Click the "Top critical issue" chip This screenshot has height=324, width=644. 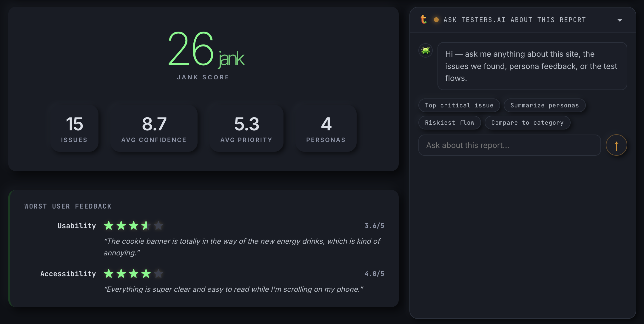click(x=459, y=105)
